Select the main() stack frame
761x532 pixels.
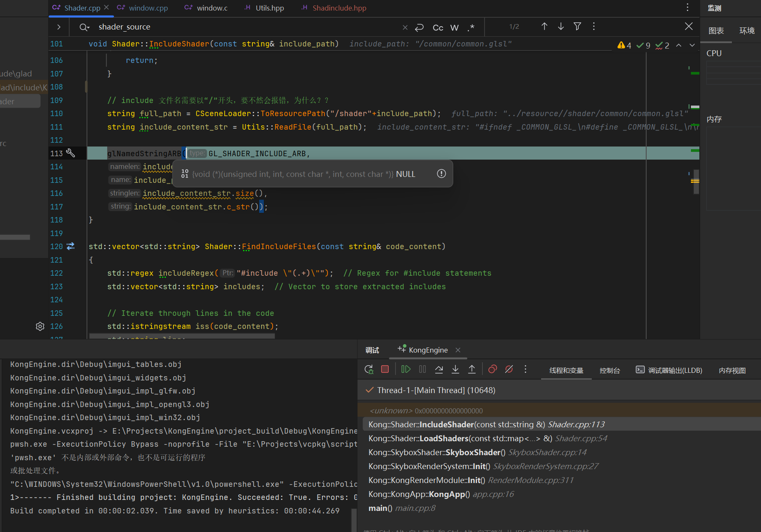pos(561,508)
